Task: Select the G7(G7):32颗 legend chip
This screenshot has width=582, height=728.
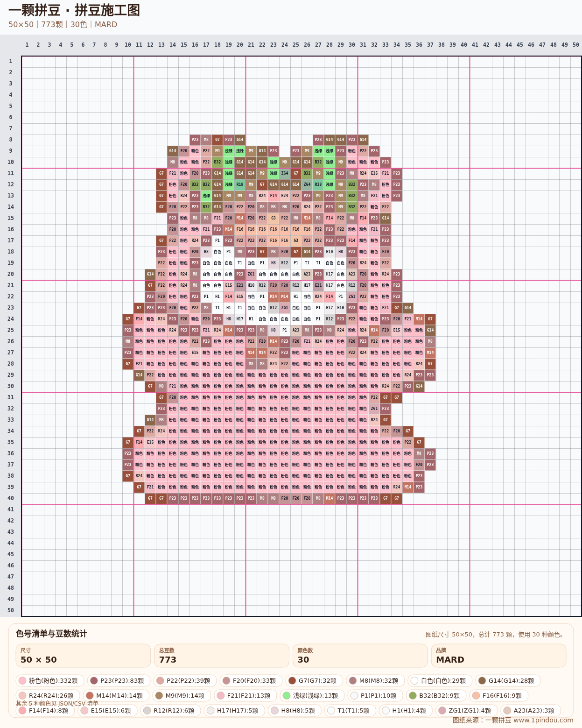Action: (x=315, y=680)
